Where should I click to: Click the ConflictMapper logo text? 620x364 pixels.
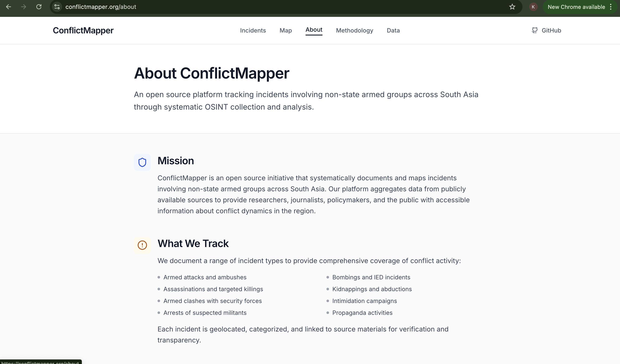tap(83, 30)
